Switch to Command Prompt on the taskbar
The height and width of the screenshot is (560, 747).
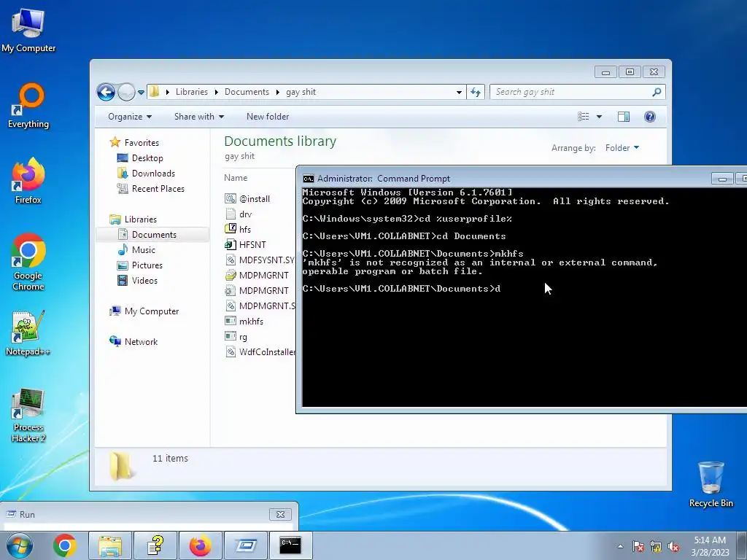[x=290, y=545]
